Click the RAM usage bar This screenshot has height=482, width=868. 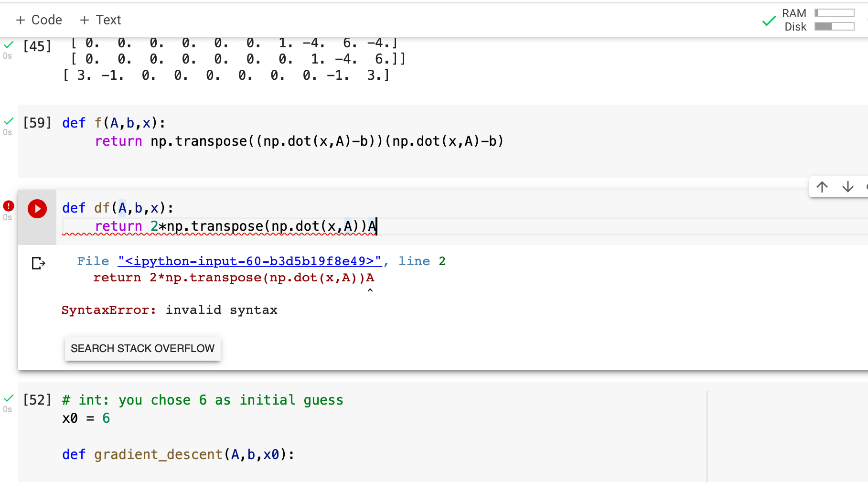tap(834, 12)
